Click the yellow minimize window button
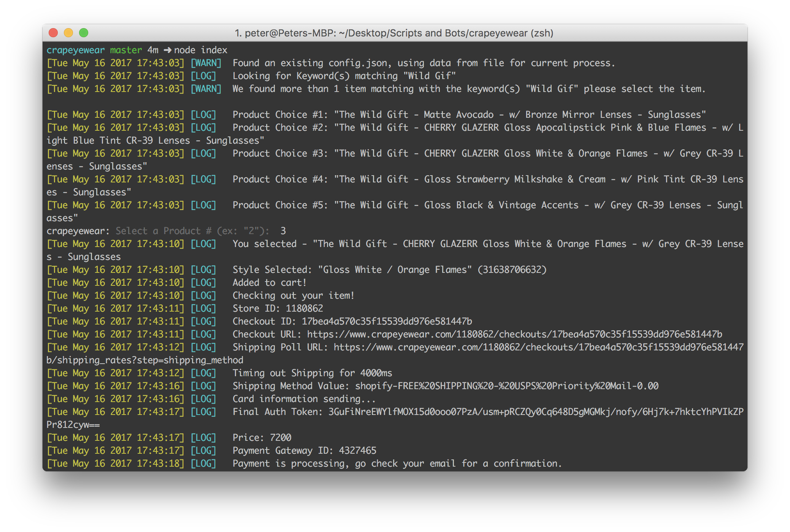Screen dimensions: 790x532 pos(68,33)
